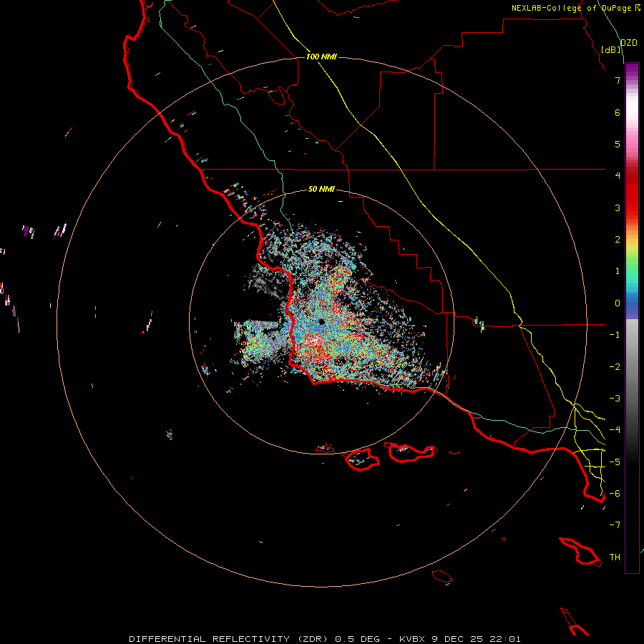
Task: Click the '-1' color scale value
Action: [x=615, y=335]
